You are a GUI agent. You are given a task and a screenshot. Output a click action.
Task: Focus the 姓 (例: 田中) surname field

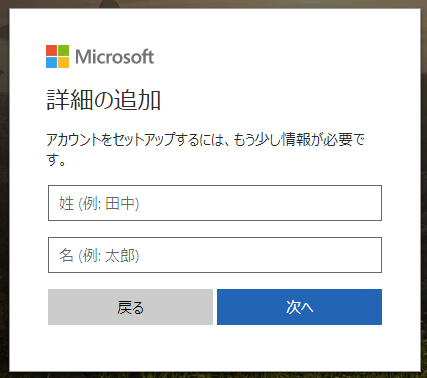pos(215,203)
